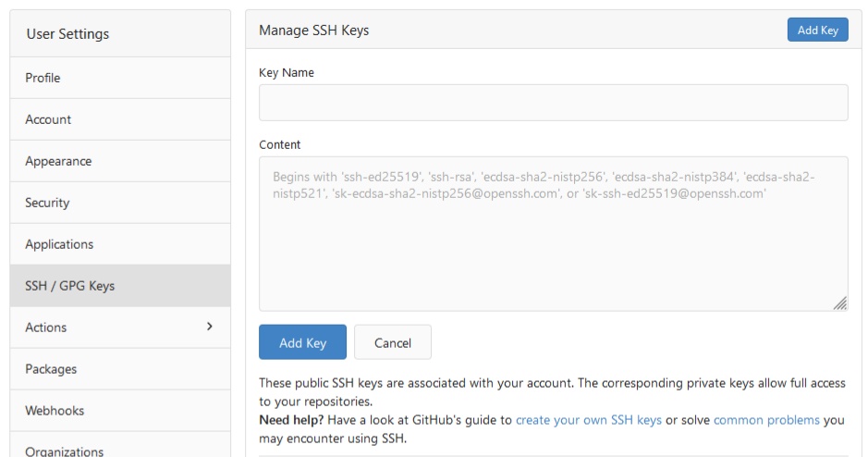
Task: Open the Applications settings section
Action: coord(59,244)
